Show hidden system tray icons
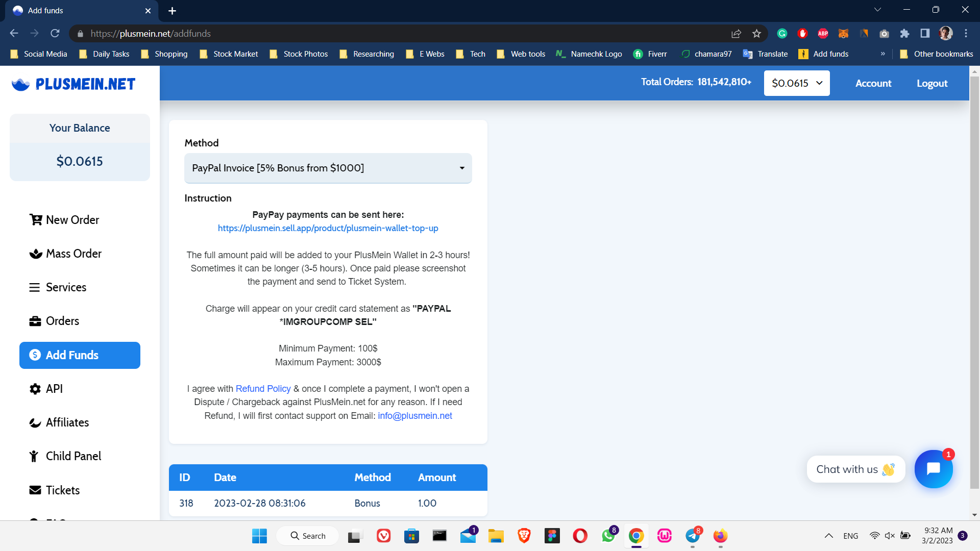Screen dimensions: 980x551 829,536
